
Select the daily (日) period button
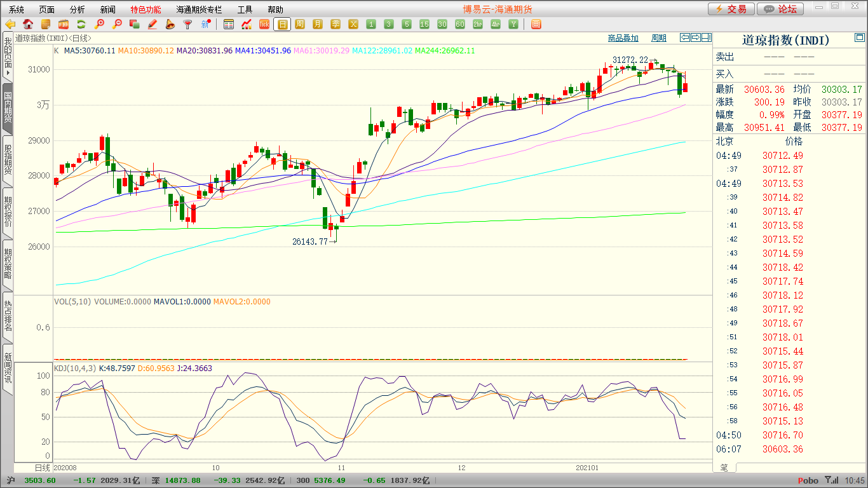pyautogui.click(x=282, y=24)
